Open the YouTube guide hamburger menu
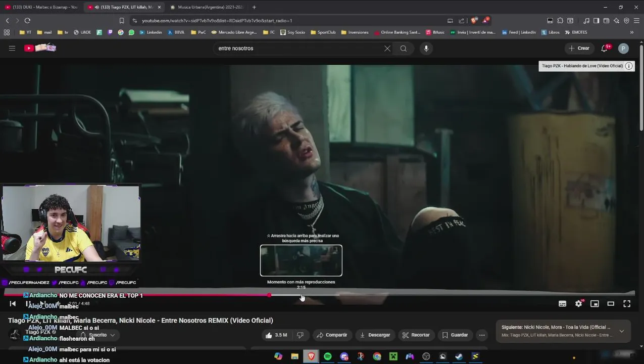The width and height of the screenshot is (644, 364). tap(12, 48)
